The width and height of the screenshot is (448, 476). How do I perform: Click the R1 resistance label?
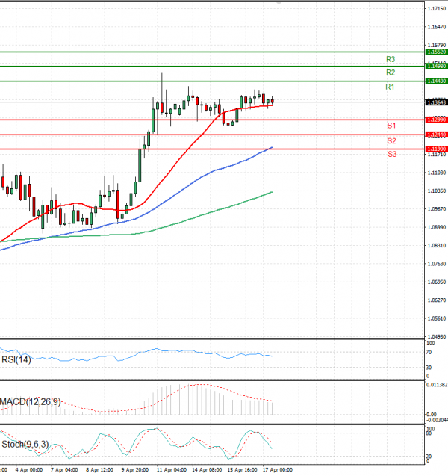(390, 87)
